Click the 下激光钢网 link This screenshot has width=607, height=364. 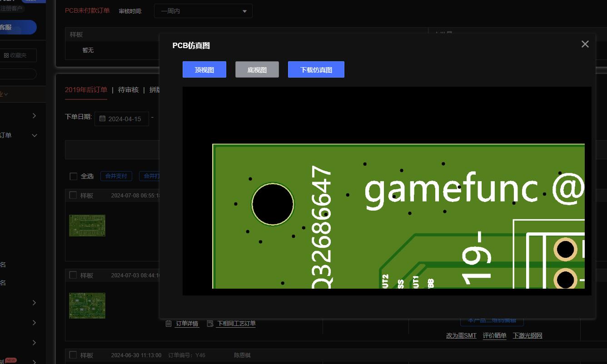(527, 336)
